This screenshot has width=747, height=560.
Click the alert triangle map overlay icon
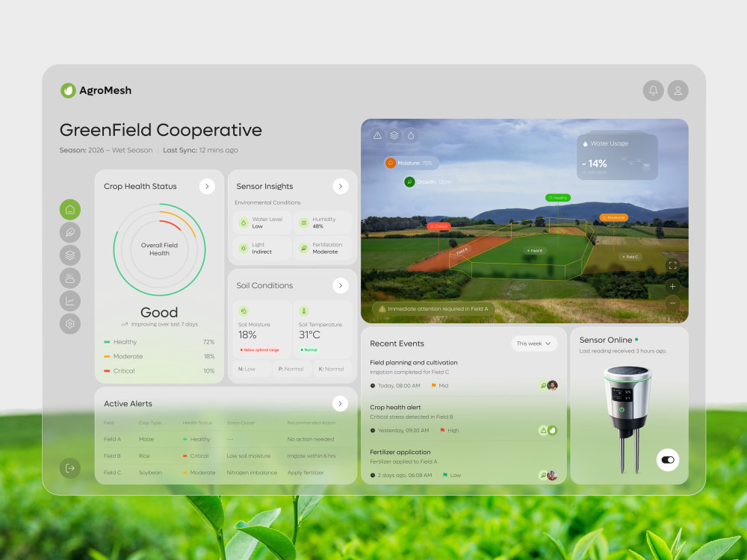377,136
